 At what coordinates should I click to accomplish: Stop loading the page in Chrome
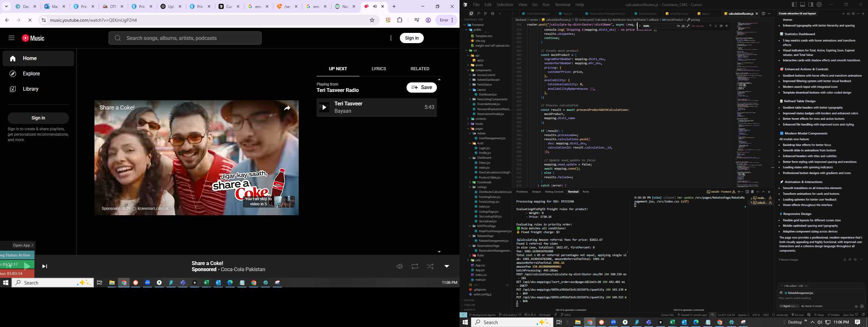coord(30,20)
